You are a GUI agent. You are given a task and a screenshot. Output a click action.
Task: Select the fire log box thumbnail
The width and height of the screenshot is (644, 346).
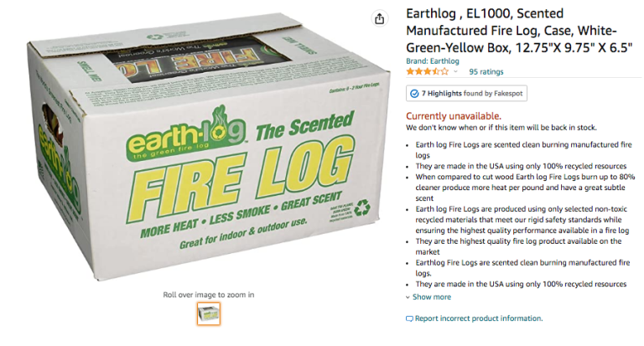(x=209, y=314)
